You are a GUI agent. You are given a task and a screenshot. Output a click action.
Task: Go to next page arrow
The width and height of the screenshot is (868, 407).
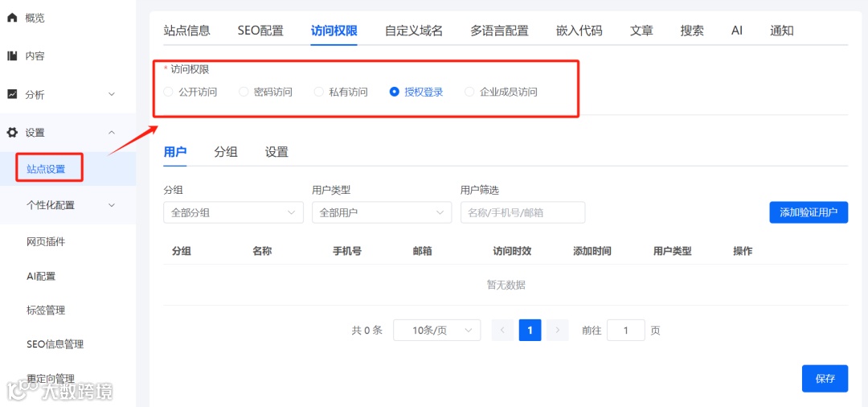pyautogui.click(x=558, y=331)
